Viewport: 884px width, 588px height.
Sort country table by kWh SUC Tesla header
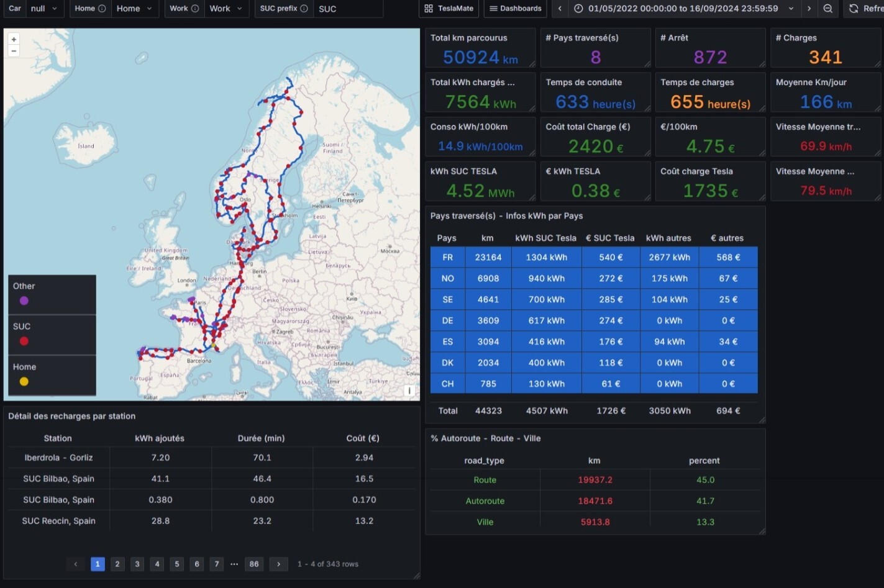coord(546,238)
